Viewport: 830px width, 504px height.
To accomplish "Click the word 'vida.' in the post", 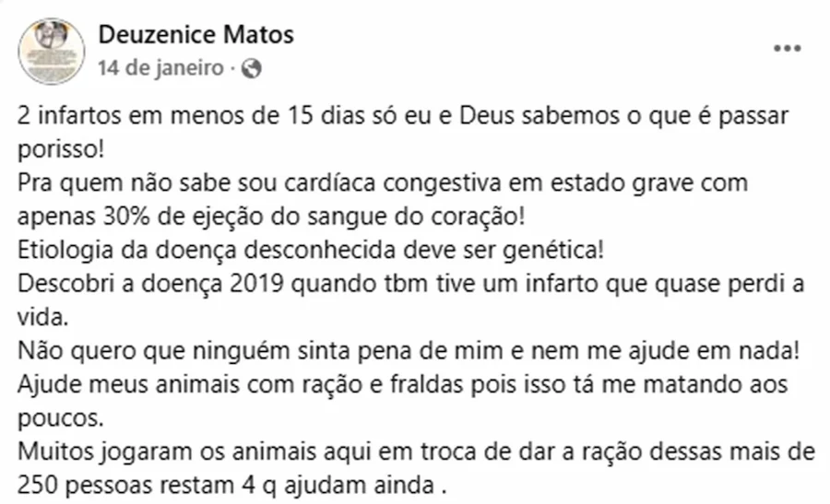I will coord(42,317).
